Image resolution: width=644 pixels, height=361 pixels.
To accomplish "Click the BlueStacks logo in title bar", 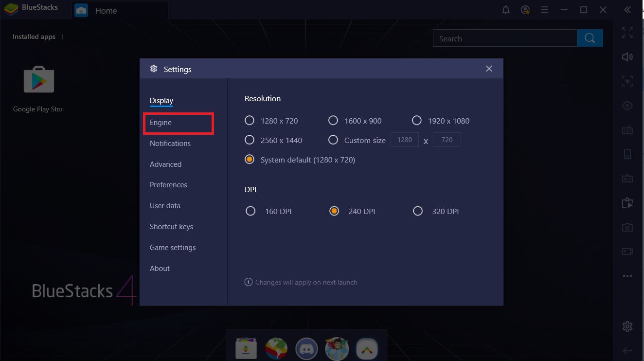I will (11, 10).
